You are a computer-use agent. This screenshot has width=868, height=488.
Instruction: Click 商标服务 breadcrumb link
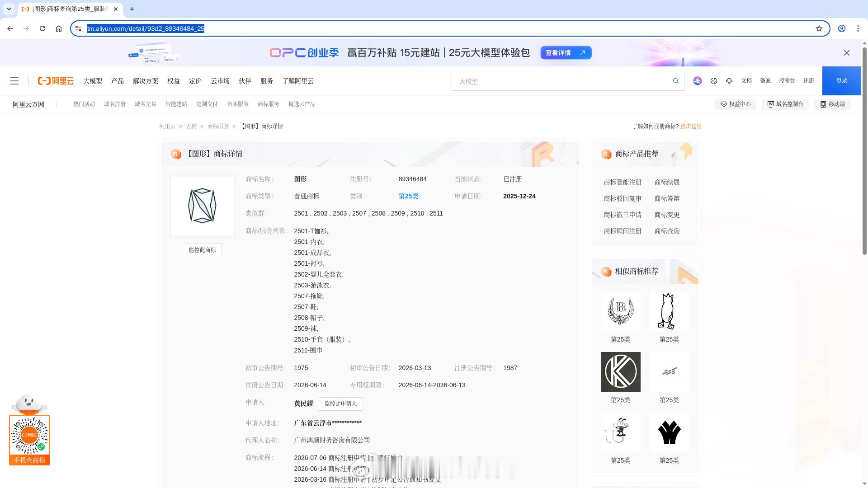point(218,126)
